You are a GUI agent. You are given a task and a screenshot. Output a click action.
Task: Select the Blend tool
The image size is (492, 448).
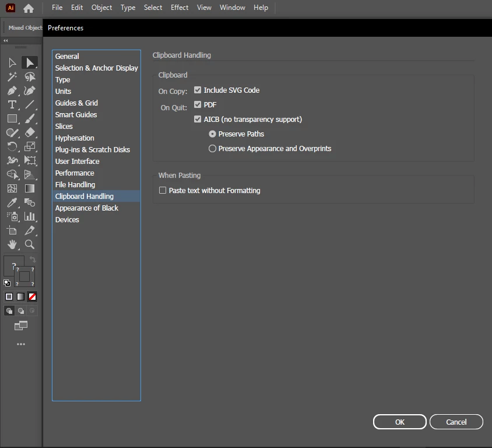30,202
